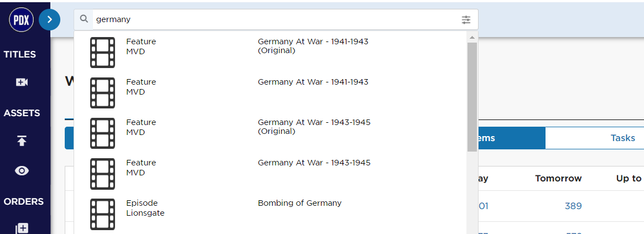Click the search magnifier icon

[84, 19]
